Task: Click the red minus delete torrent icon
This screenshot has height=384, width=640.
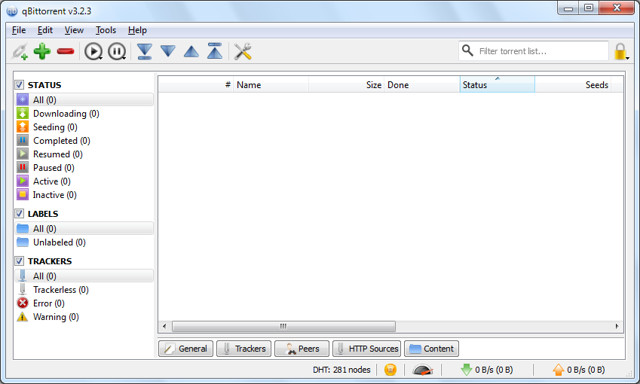Action: coord(65,51)
